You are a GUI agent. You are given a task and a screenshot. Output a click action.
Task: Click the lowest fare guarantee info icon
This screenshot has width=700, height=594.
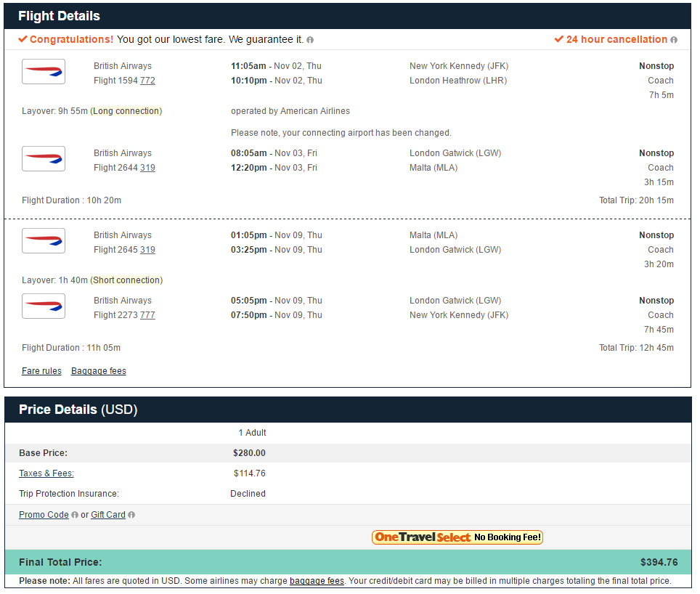tap(310, 40)
